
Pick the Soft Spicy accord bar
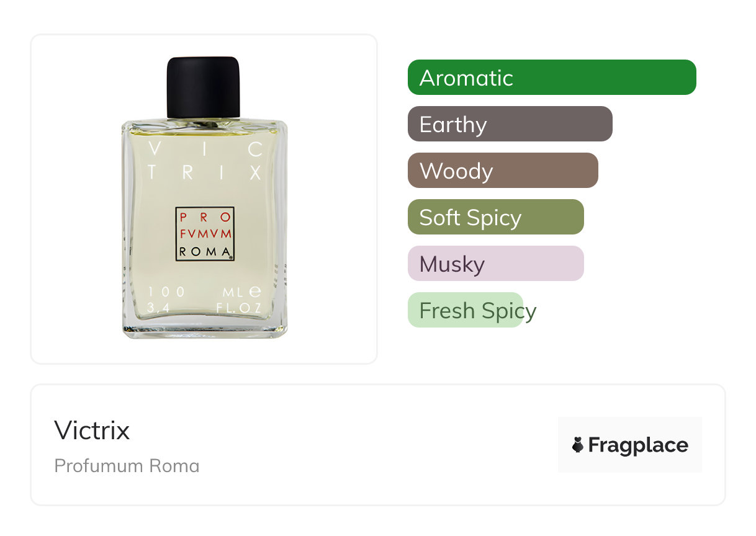[x=496, y=217]
